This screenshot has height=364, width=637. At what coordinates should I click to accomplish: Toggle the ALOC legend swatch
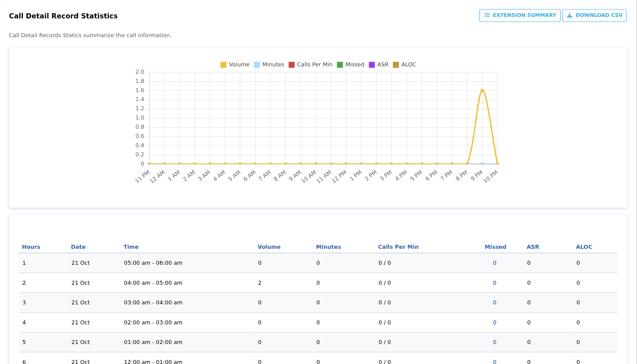pos(396,65)
